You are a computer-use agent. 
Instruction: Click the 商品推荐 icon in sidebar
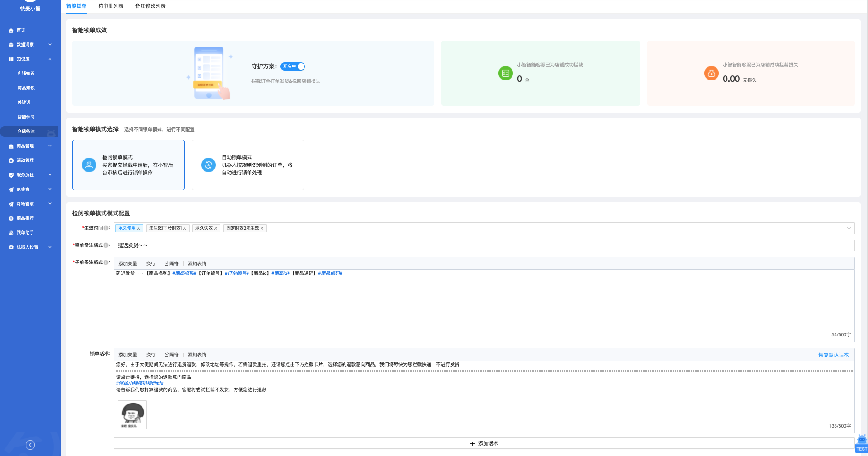[x=11, y=218]
